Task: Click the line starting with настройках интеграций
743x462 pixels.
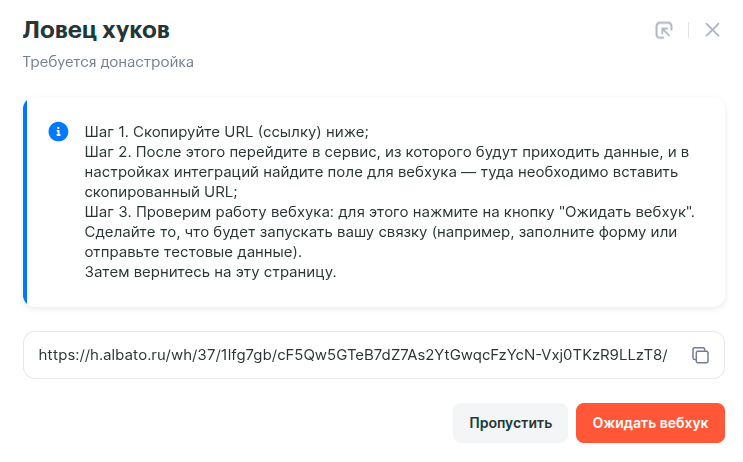Action: (x=381, y=172)
